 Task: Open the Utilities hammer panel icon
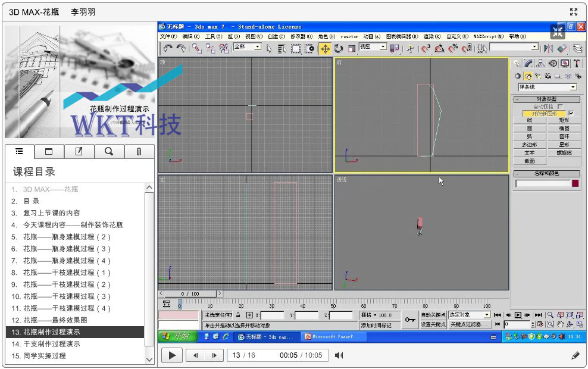577,63
